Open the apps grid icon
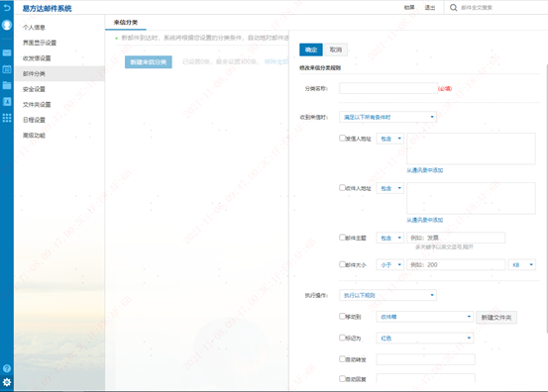This screenshot has width=548, height=392. coord(7,118)
